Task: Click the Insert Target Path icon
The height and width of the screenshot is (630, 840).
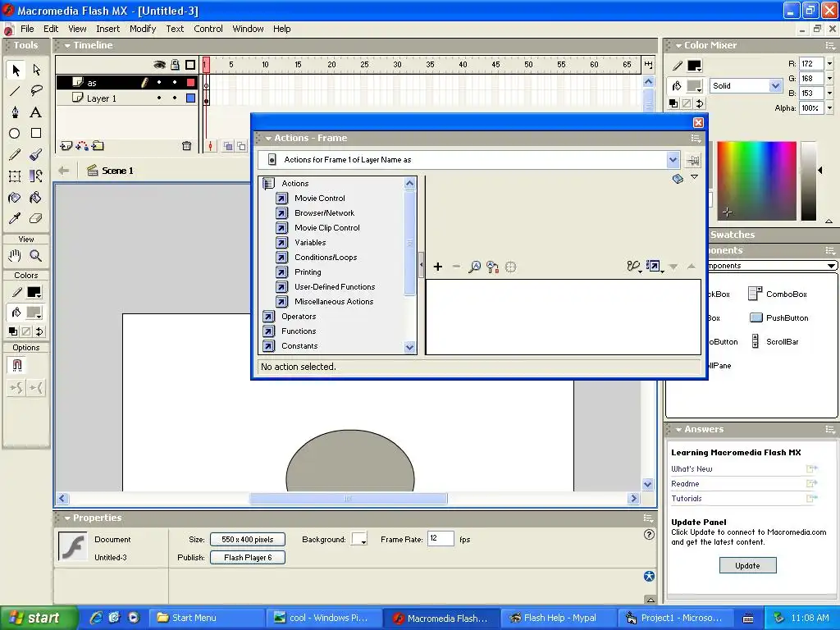Action: (x=511, y=267)
